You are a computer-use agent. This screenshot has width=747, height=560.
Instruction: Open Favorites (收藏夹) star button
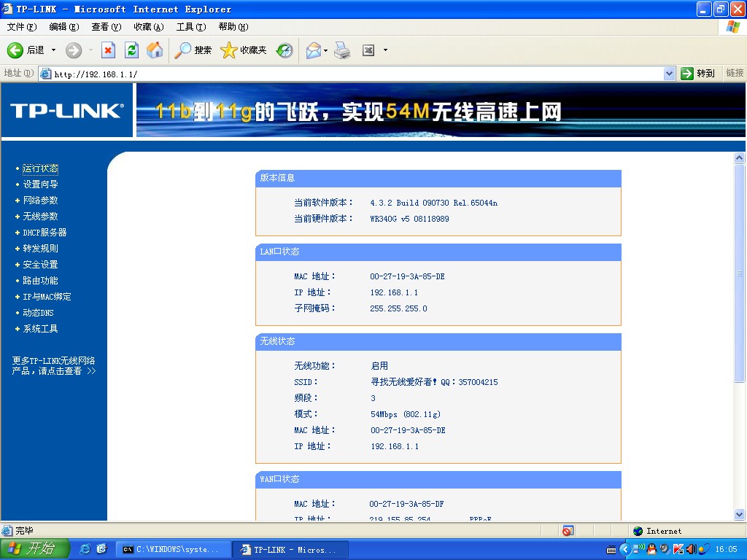244,50
